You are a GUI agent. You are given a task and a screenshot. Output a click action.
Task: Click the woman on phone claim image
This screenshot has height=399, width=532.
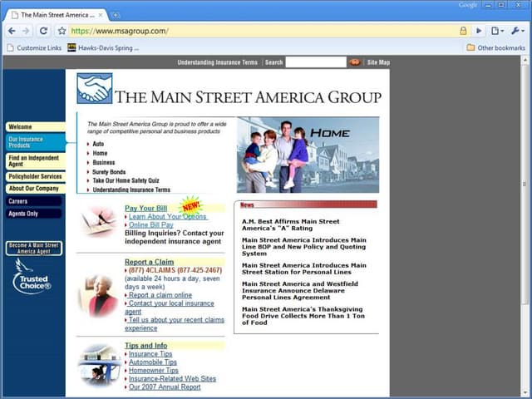(x=98, y=295)
